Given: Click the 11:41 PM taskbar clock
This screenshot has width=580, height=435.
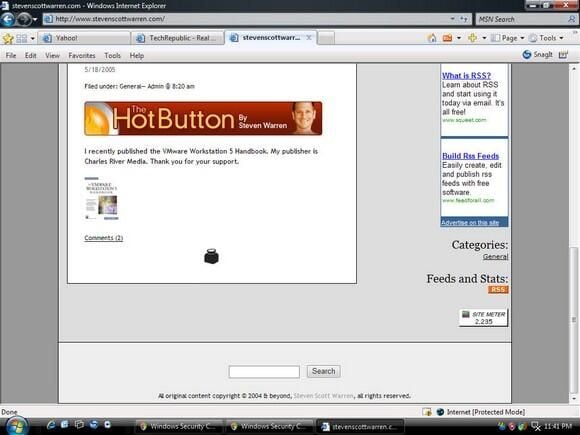Looking at the screenshot, I should [x=558, y=426].
